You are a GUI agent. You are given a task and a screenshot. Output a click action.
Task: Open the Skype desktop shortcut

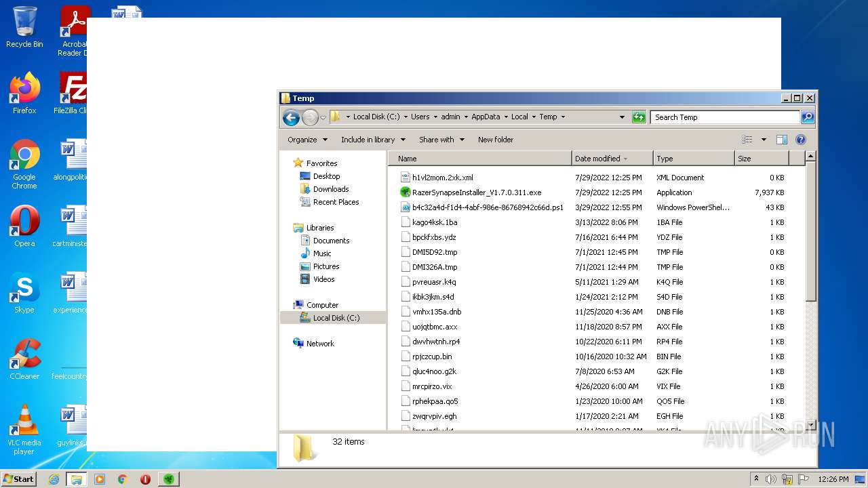point(24,293)
